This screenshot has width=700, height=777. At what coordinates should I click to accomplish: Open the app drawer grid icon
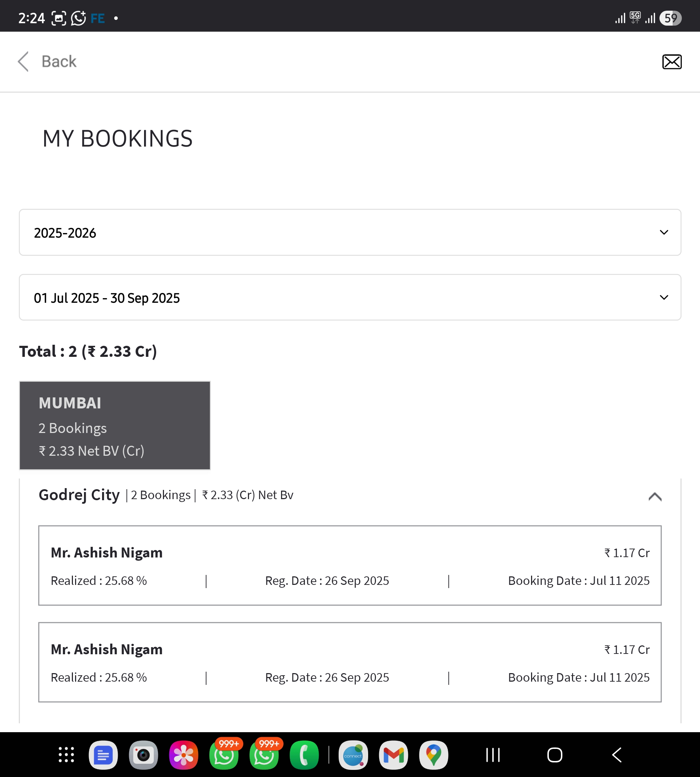(x=66, y=755)
